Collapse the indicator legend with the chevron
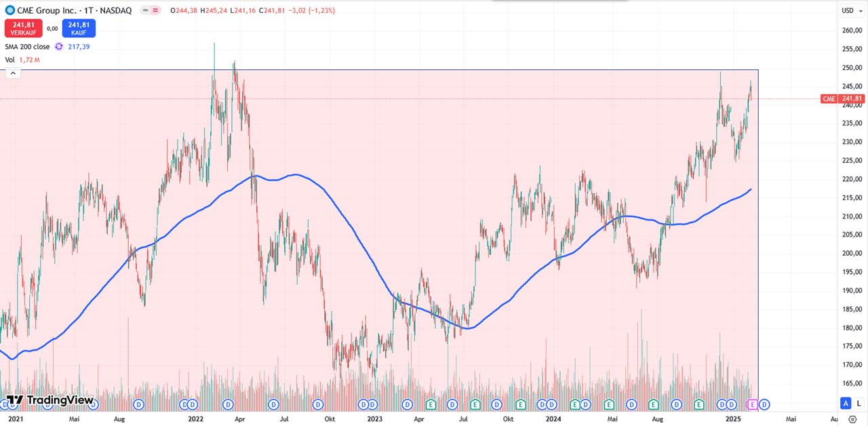Image resolution: width=868 pixels, height=426 pixels. click(12, 73)
